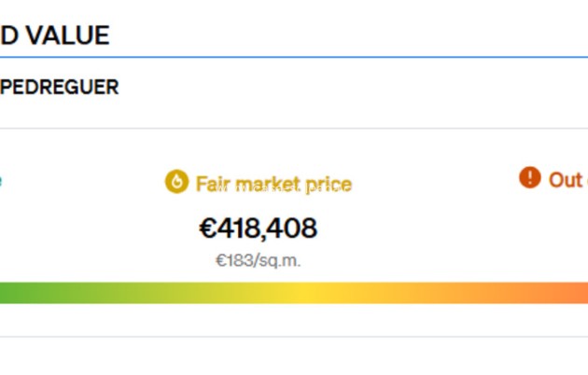Viewport: 588px width, 375px height.
Task: Click the orange 'Out' label text
Action: [566, 179]
